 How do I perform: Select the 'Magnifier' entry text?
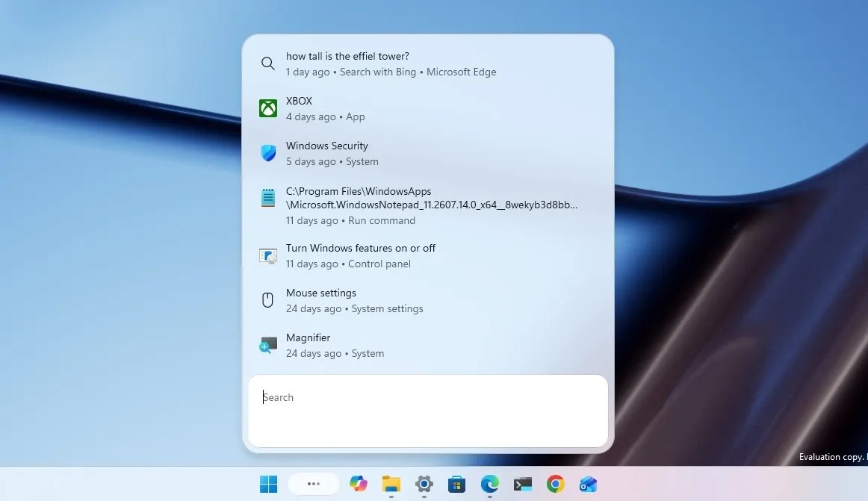pyautogui.click(x=308, y=337)
